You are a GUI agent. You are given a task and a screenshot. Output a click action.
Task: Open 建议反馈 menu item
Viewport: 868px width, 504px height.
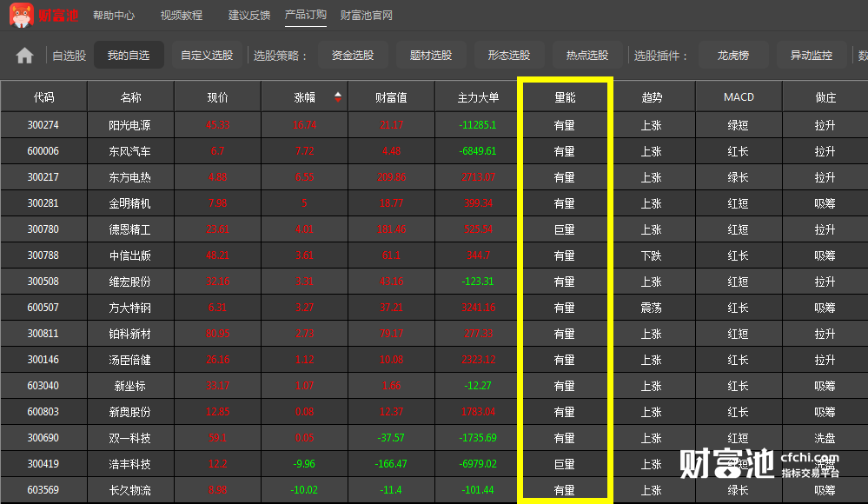(249, 16)
